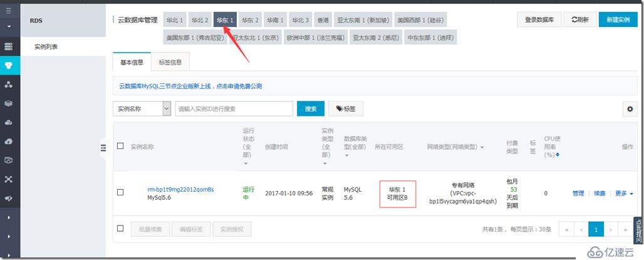Tick the select-all checkbox in table header
Viewport: 644px width, 260px height.
[120, 146]
